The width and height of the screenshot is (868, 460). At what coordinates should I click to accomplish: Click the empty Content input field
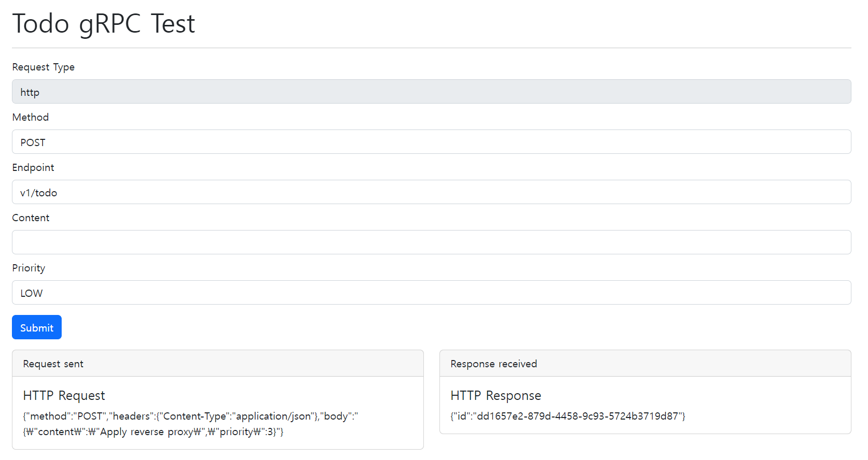pos(431,242)
